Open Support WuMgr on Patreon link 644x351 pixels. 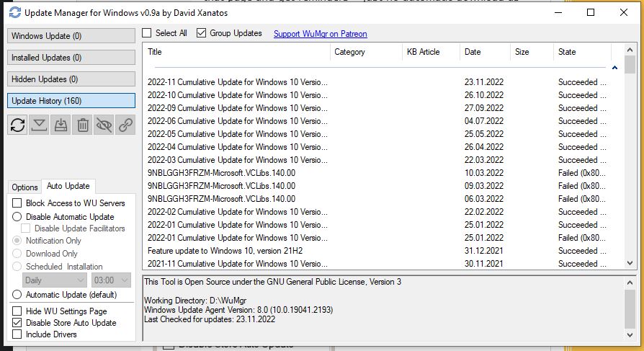pos(320,34)
